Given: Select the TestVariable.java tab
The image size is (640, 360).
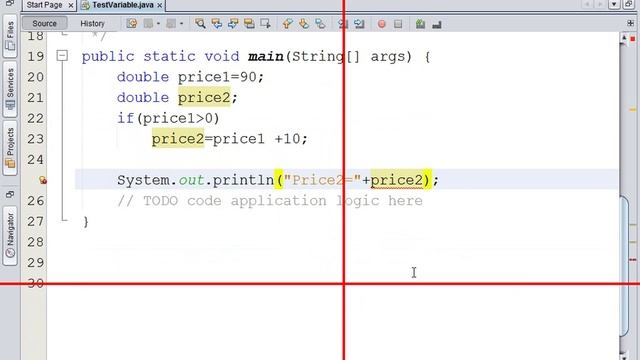Looking at the screenshot, I should tap(123, 5).
